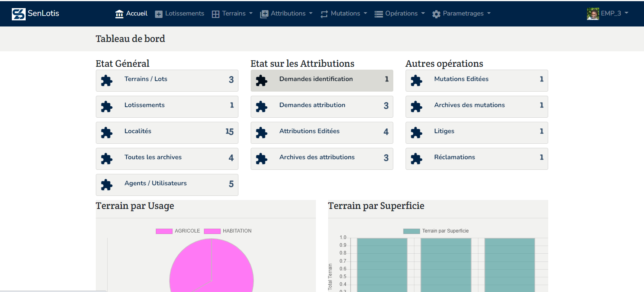
Task: Open the Attributions dropdown in navbar
Action: point(287,14)
